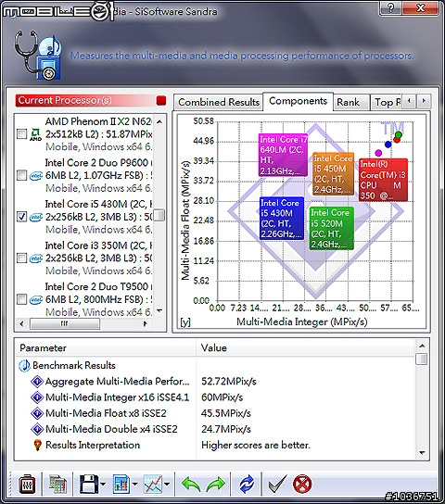
Task: Click the red square next to Current Processor(s)
Action: pos(161,101)
